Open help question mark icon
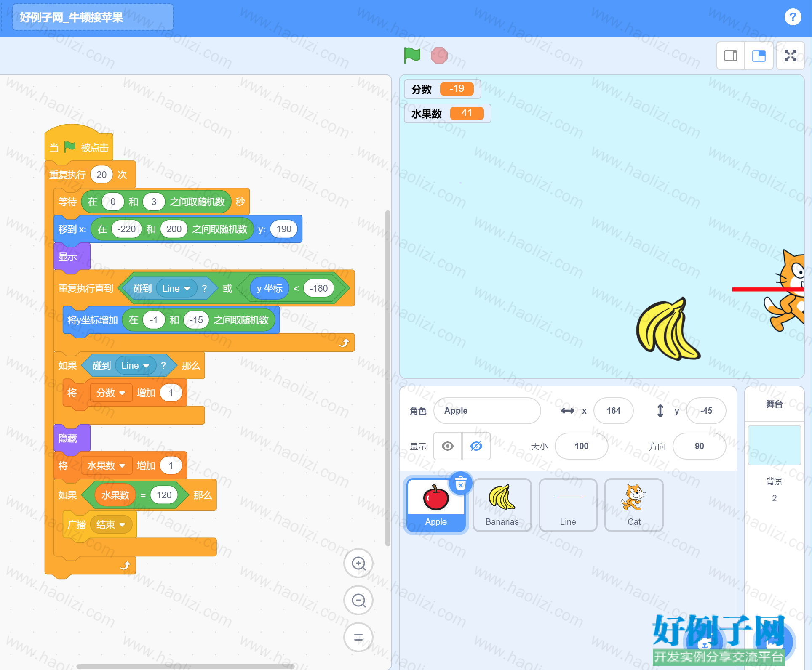 (x=793, y=17)
